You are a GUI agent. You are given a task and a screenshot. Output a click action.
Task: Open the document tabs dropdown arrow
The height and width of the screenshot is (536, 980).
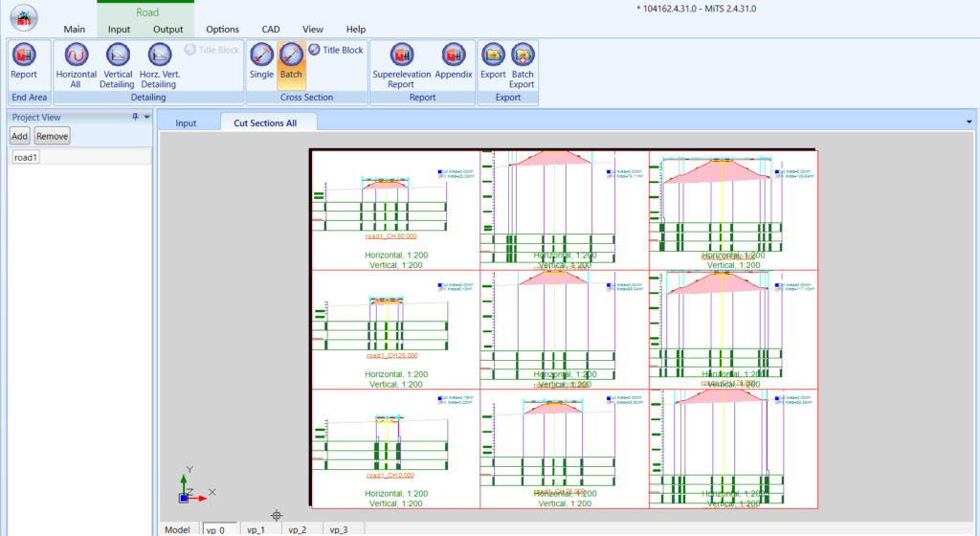969,122
